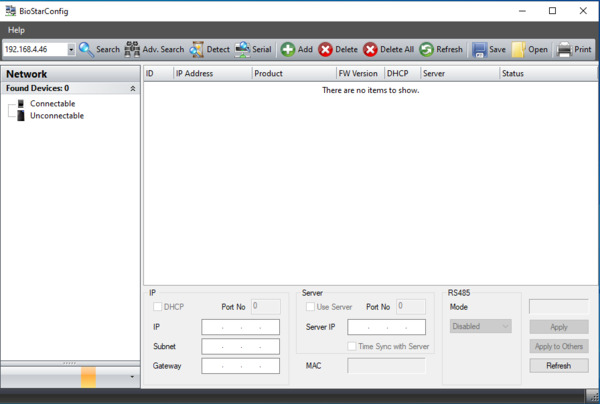Sort by DHCP column header
This screenshot has width=600, height=404.
[x=402, y=73]
